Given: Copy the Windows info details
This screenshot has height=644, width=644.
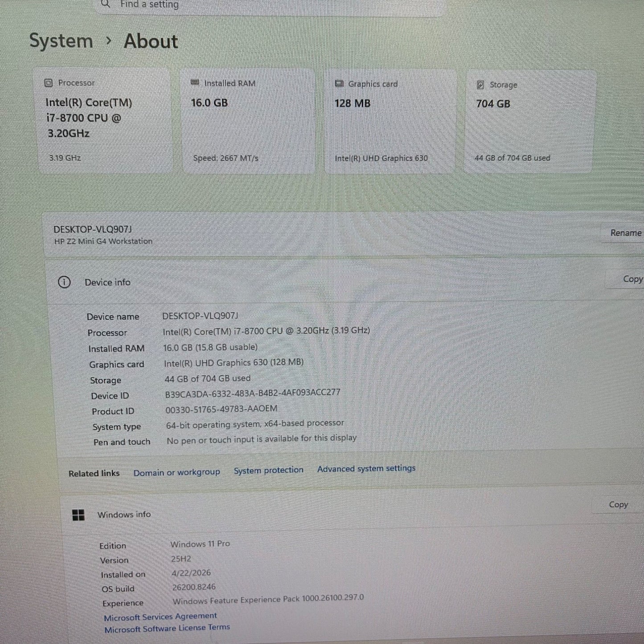Looking at the screenshot, I should [x=618, y=505].
